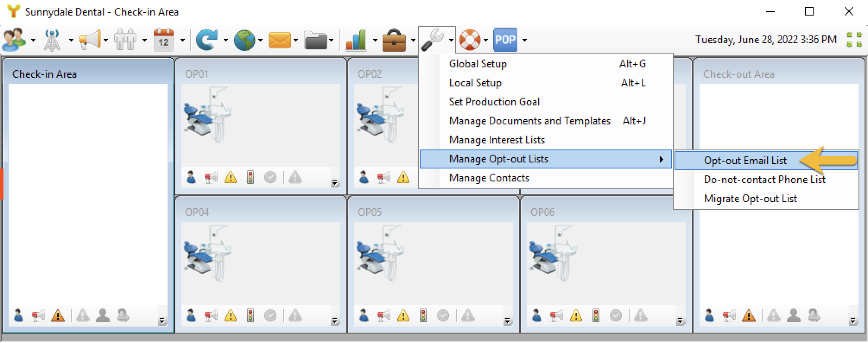The width and height of the screenshot is (868, 343).
Task: Click the globe icon in toolbar
Action: (x=244, y=40)
